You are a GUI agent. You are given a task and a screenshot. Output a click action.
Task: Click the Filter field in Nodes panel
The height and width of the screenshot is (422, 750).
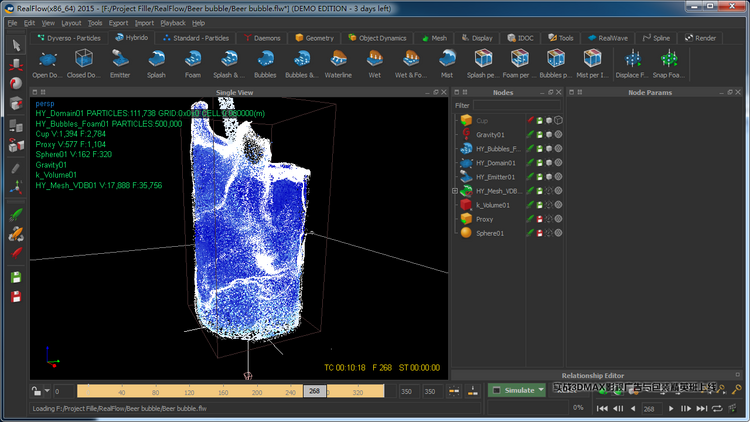click(517, 105)
